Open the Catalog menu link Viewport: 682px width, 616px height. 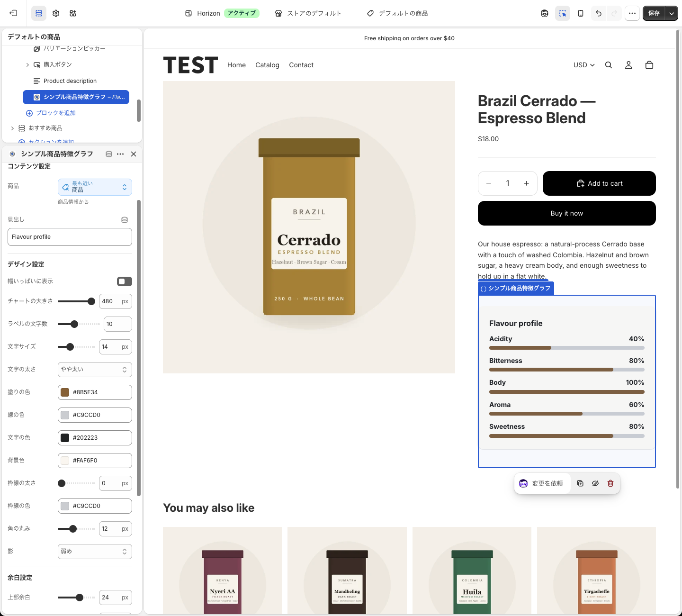tap(267, 65)
